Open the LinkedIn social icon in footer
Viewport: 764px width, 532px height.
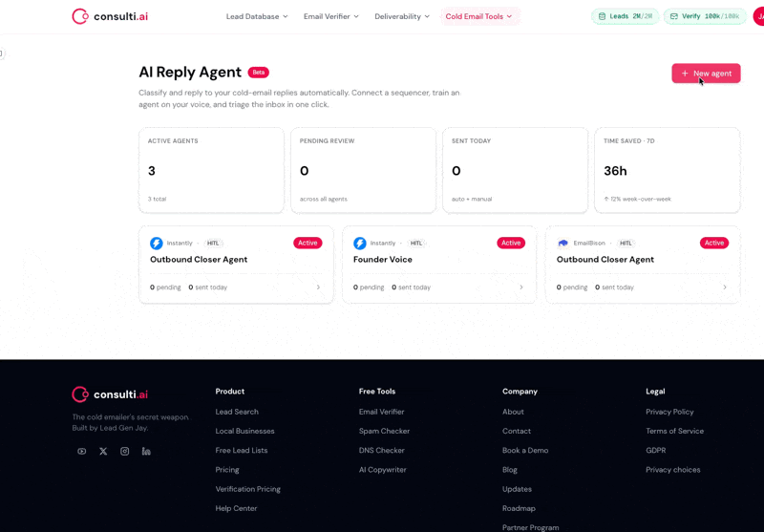tap(146, 451)
